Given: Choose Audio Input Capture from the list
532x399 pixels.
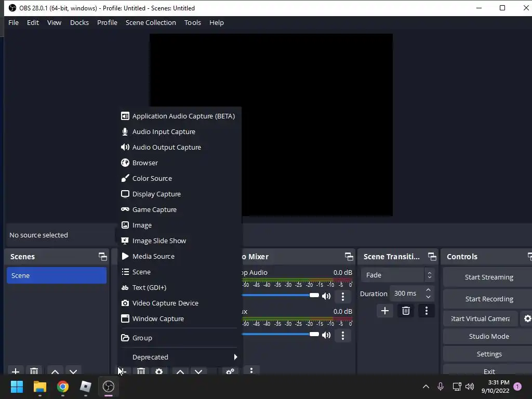Looking at the screenshot, I should point(179,131).
